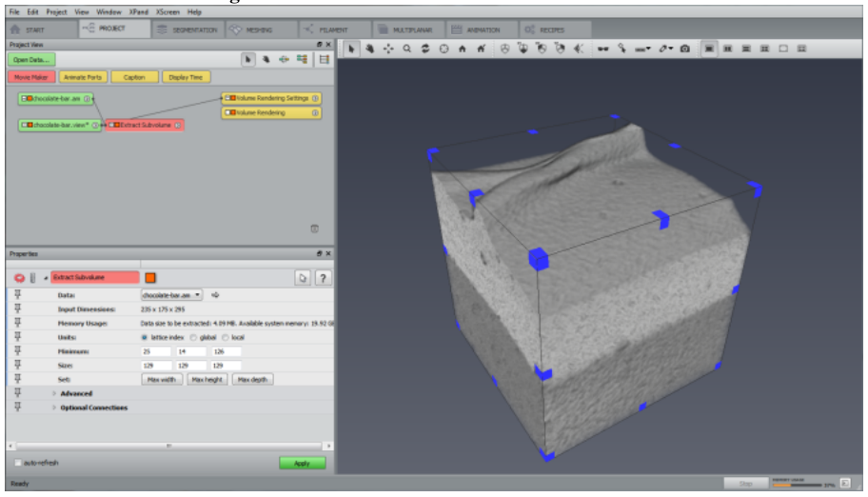Select the hand translate tool in viewer toolbar

coord(370,49)
